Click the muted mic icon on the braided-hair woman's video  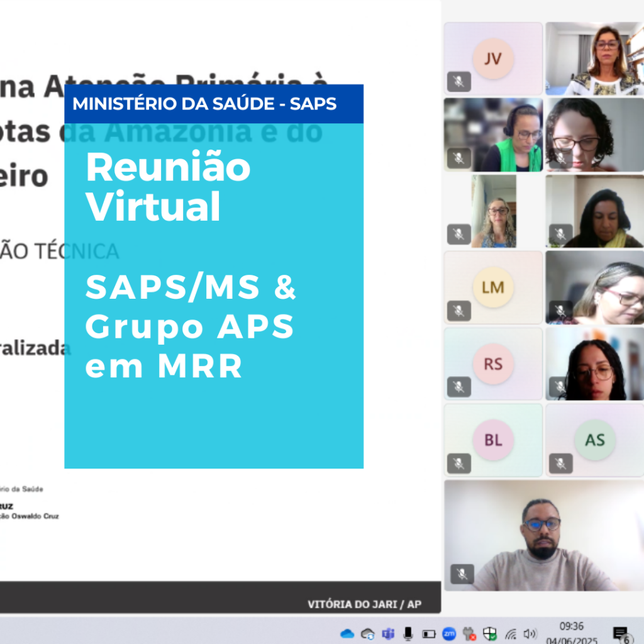click(560, 387)
